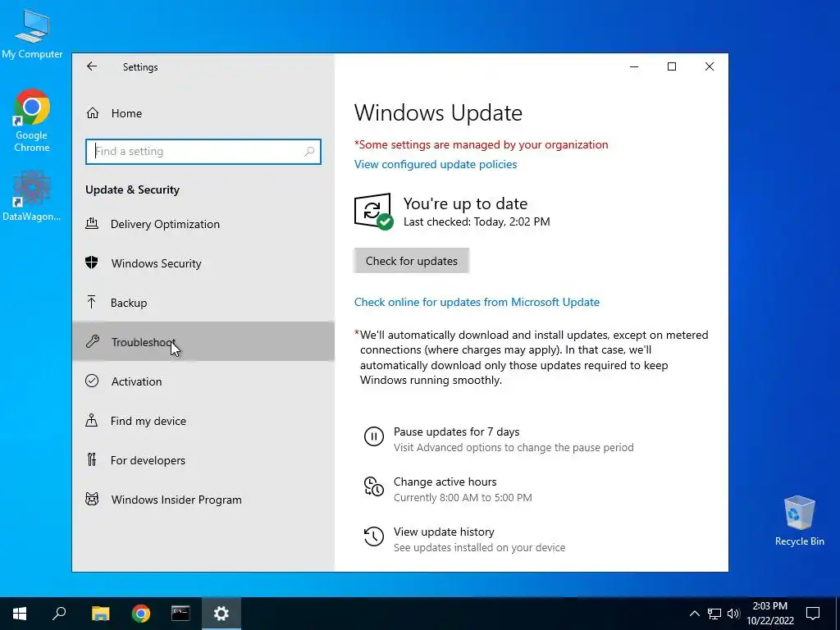Image resolution: width=840 pixels, height=630 pixels.
Task: Click 'Last checked: Today, 2:02 PM' text
Action: tap(477, 221)
